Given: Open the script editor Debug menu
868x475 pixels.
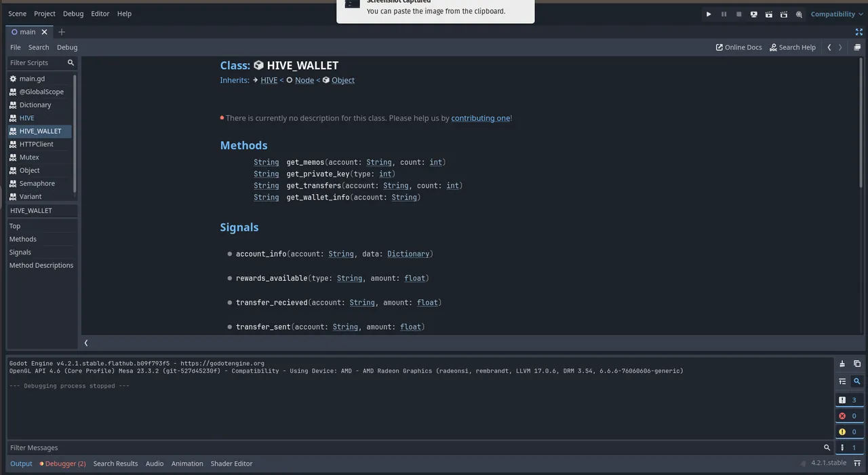Looking at the screenshot, I should tap(67, 47).
